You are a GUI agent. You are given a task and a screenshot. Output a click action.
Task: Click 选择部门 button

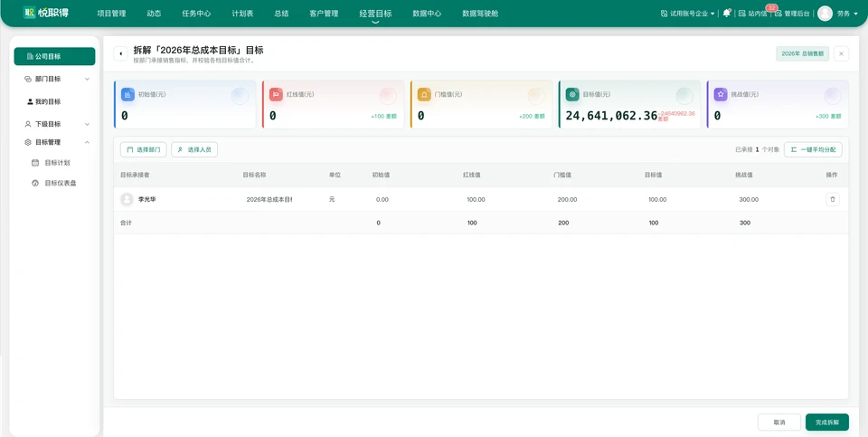[x=144, y=149]
